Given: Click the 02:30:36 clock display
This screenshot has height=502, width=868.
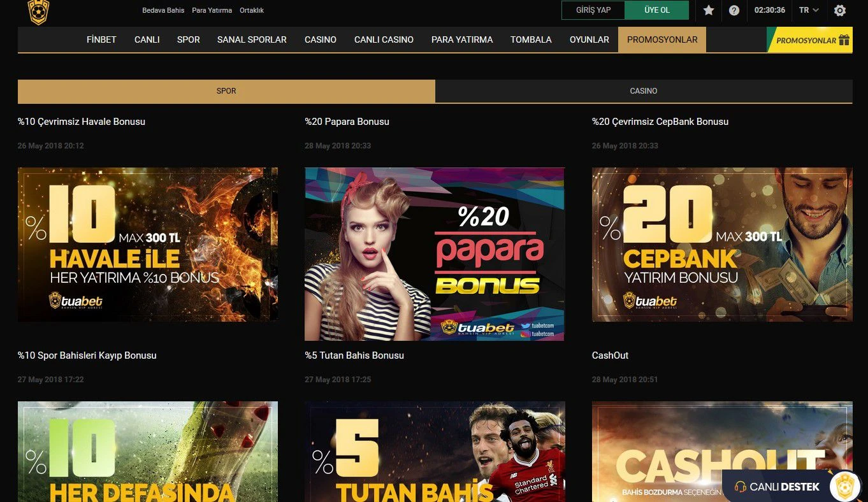Looking at the screenshot, I should 770,10.
